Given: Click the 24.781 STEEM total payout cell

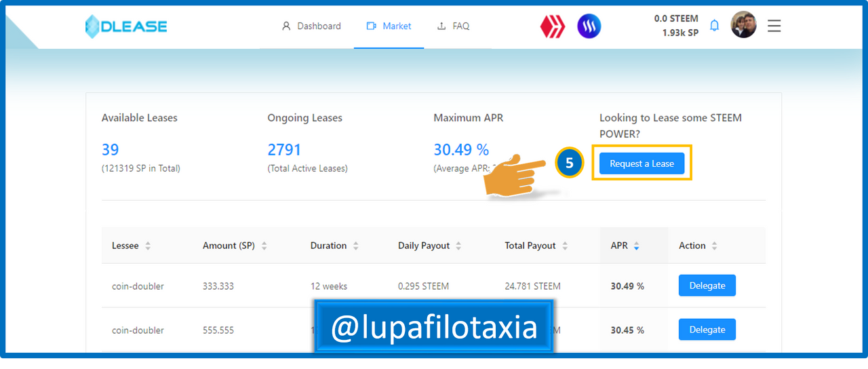Looking at the screenshot, I should pos(533,286).
